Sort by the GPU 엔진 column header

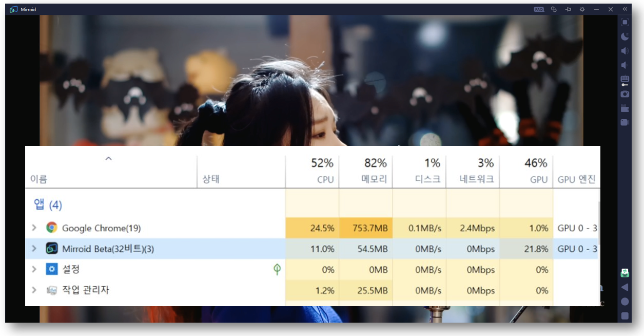coord(577,180)
